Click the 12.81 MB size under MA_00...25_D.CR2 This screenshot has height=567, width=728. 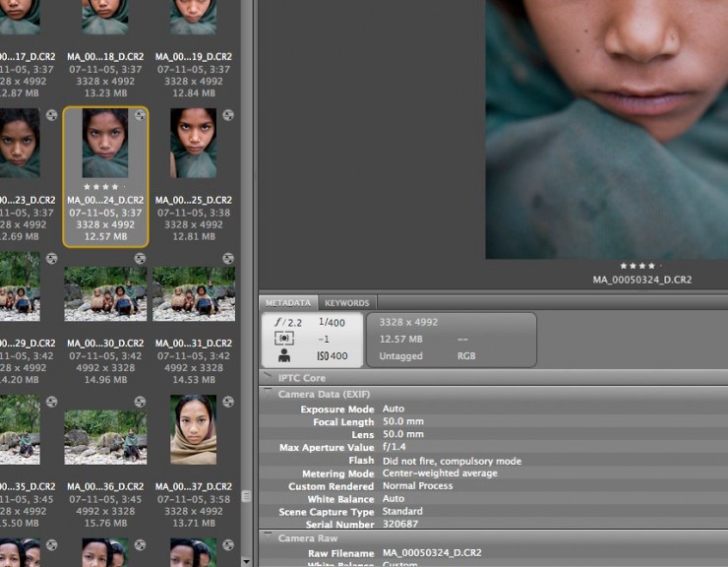(194, 236)
